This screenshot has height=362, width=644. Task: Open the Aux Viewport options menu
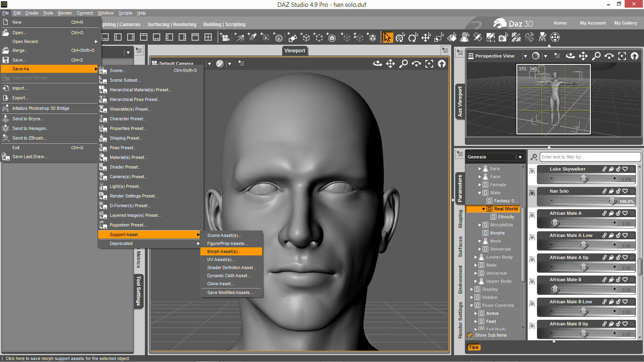tap(460, 52)
